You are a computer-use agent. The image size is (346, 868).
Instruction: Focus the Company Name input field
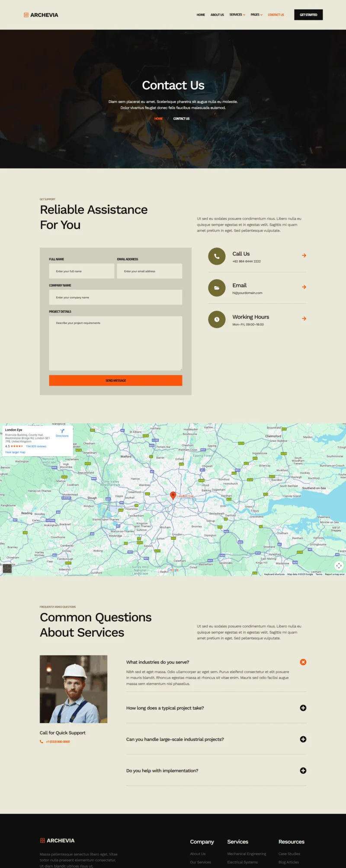click(x=115, y=297)
